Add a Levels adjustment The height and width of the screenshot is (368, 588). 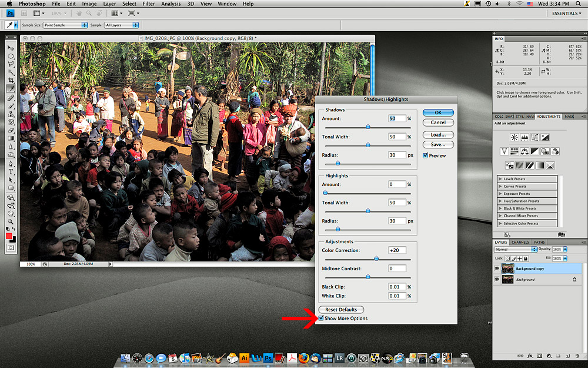coord(524,137)
